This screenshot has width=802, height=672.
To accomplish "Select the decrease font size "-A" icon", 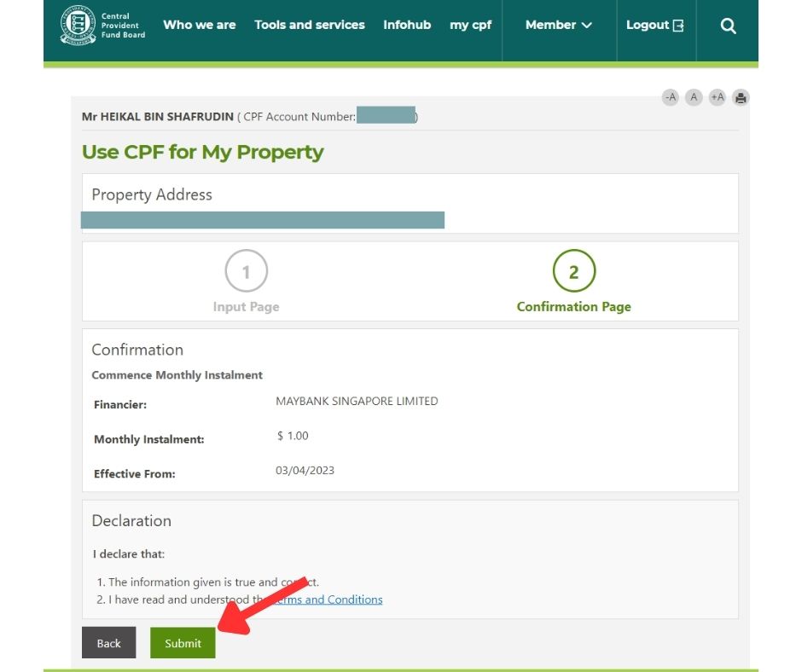I will [670, 97].
